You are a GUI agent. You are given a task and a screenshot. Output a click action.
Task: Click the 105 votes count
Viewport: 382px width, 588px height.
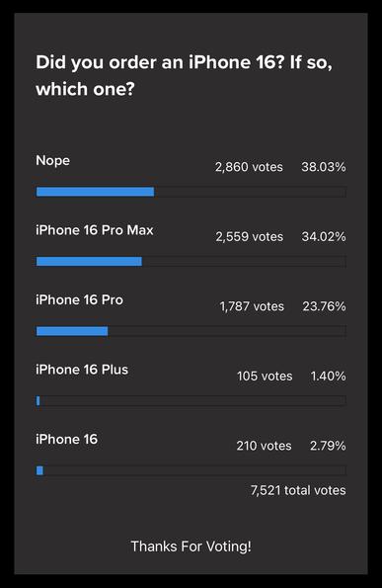[x=265, y=377]
